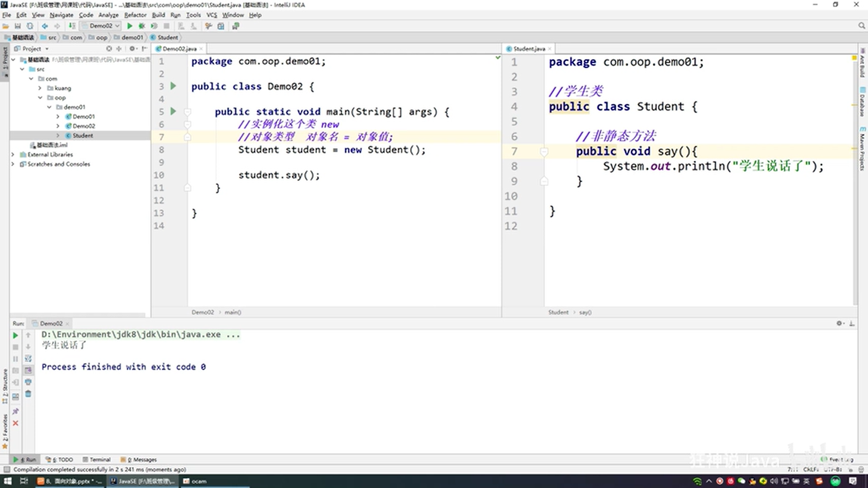Screen dimensions: 868x488
Task: Select Demo01 class in the project tree
Action: 84,117
